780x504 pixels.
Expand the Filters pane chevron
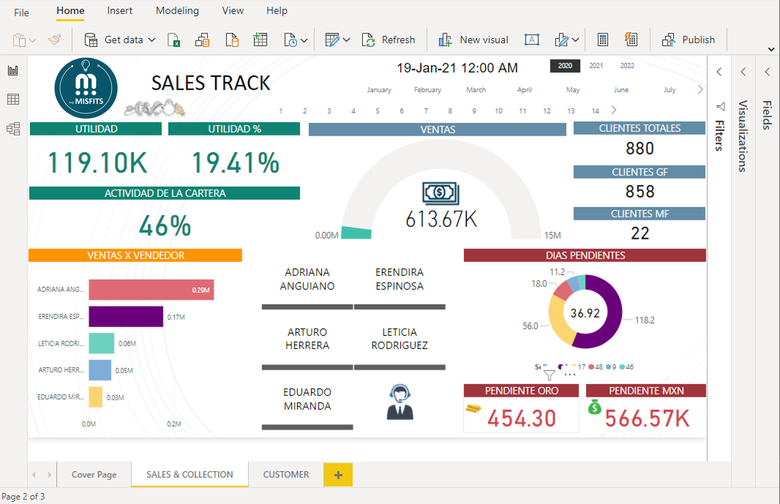click(719, 72)
